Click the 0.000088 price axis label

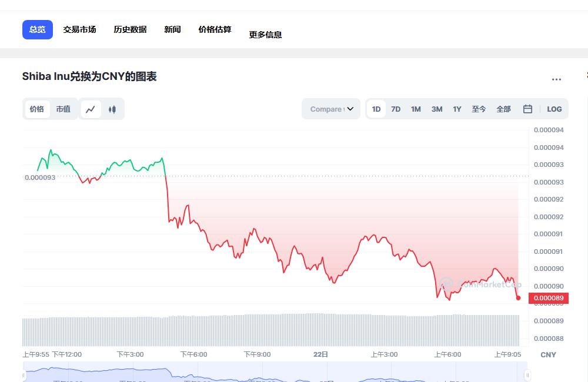point(549,339)
